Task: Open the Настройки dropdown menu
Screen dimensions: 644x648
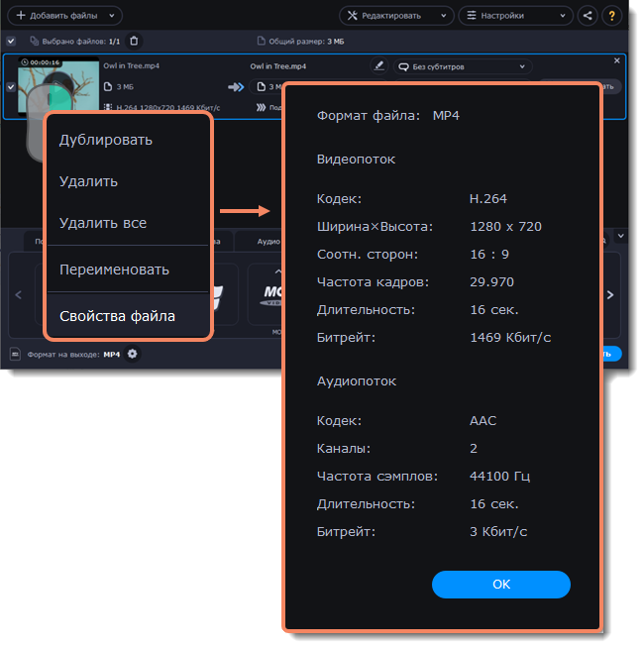Action: (515, 16)
